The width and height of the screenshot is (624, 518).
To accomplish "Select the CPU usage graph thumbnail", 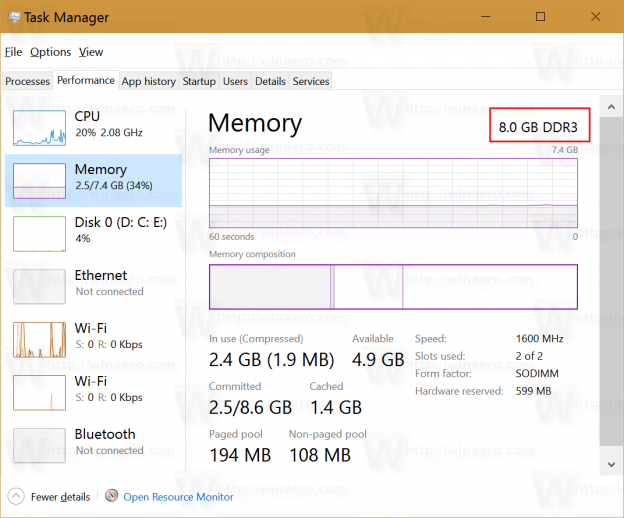I will click(39, 128).
